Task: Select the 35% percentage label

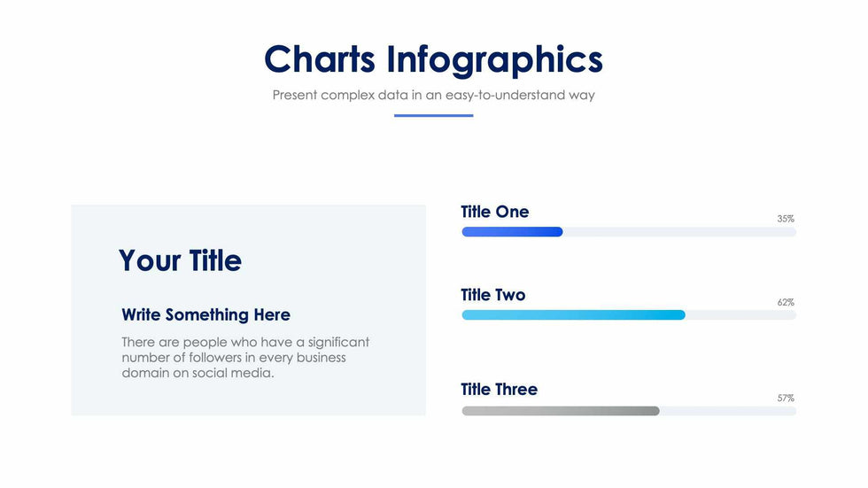Action: (786, 219)
